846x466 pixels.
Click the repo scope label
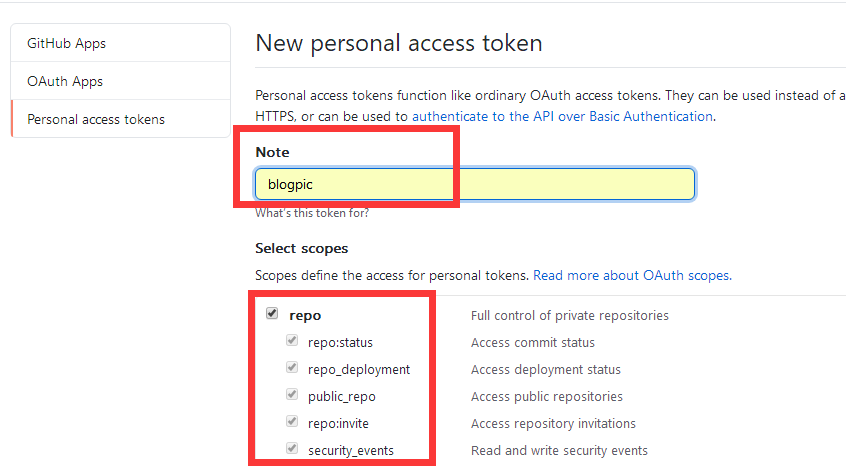point(305,316)
